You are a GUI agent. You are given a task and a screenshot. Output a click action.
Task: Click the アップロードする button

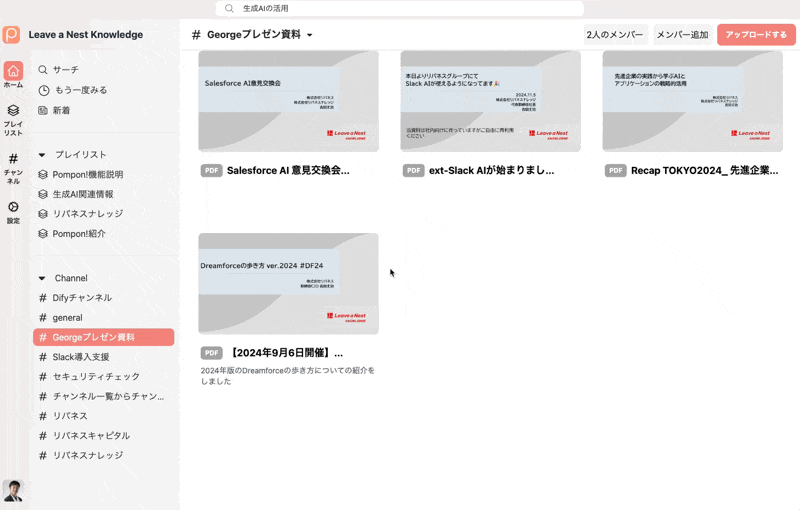click(x=756, y=35)
